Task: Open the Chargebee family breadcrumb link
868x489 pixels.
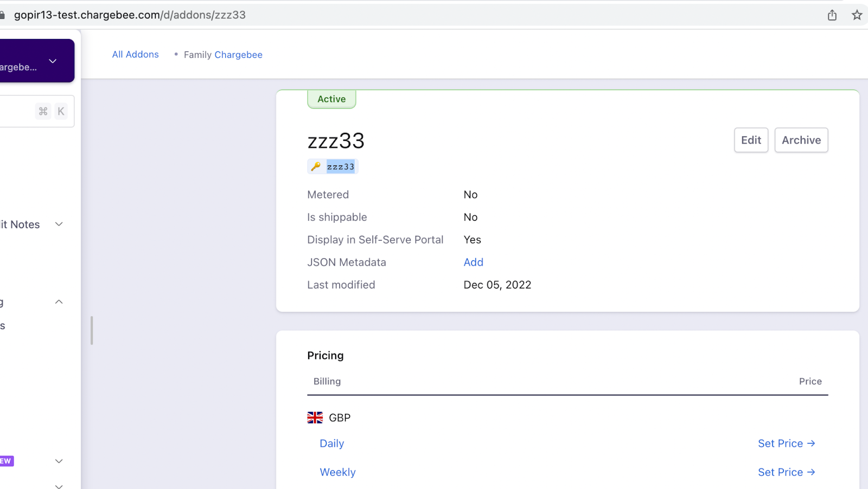Action: click(x=238, y=55)
